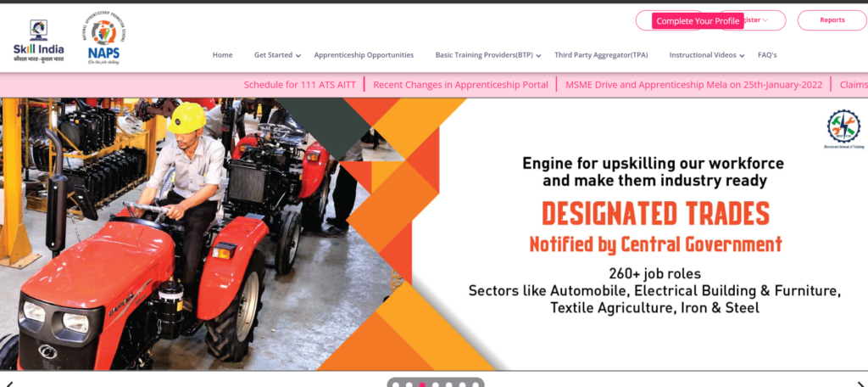Click the NAPS logo

coord(103,38)
